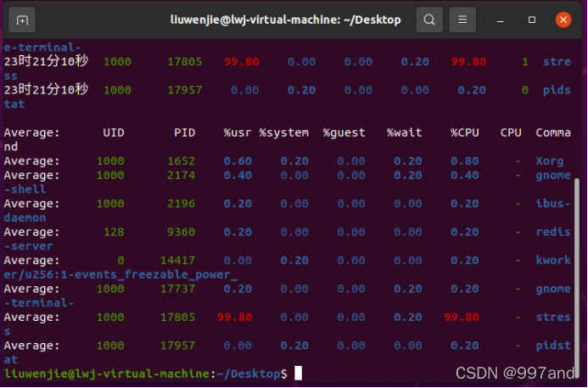Screen dimensions: 588x388
Task: Click the redis command name
Action: pyautogui.click(x=553, y=233)
